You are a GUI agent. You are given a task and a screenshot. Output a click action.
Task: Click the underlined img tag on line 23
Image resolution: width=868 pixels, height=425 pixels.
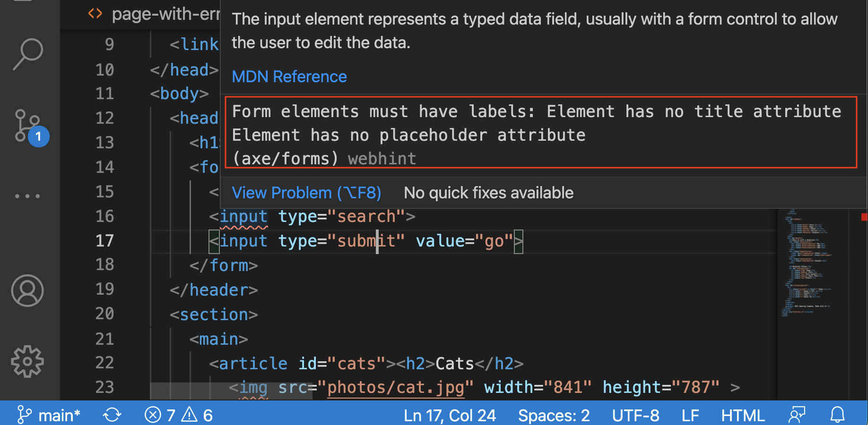pyautogui.click(x=253, y=388)
